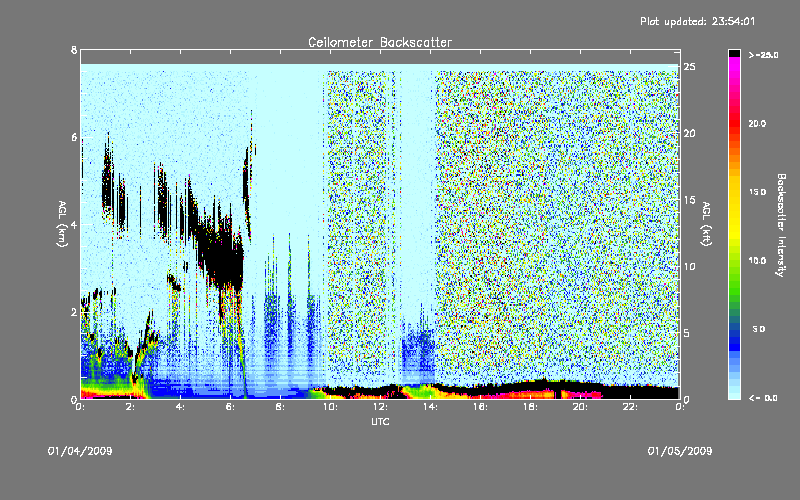This screenshot has width=800, height=500.
Task: Click the 'UTC' x-axis label
Action: [x=380, y=422]
